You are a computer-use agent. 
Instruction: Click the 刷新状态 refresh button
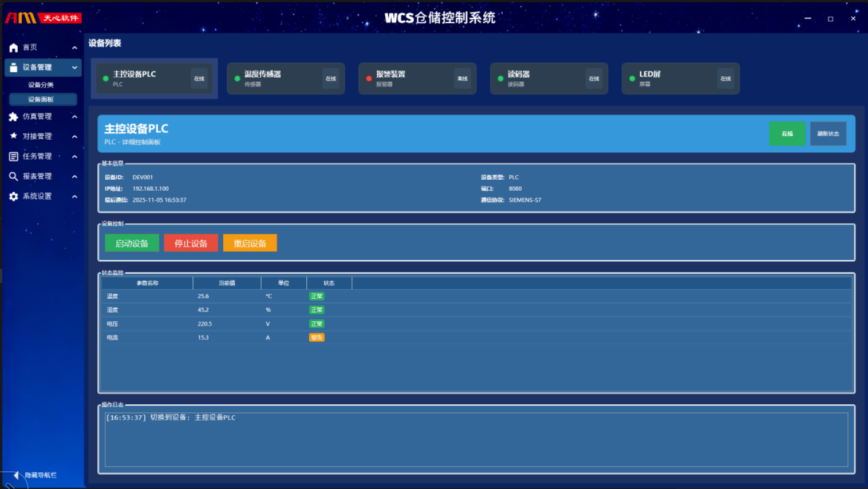click(828, 133)
